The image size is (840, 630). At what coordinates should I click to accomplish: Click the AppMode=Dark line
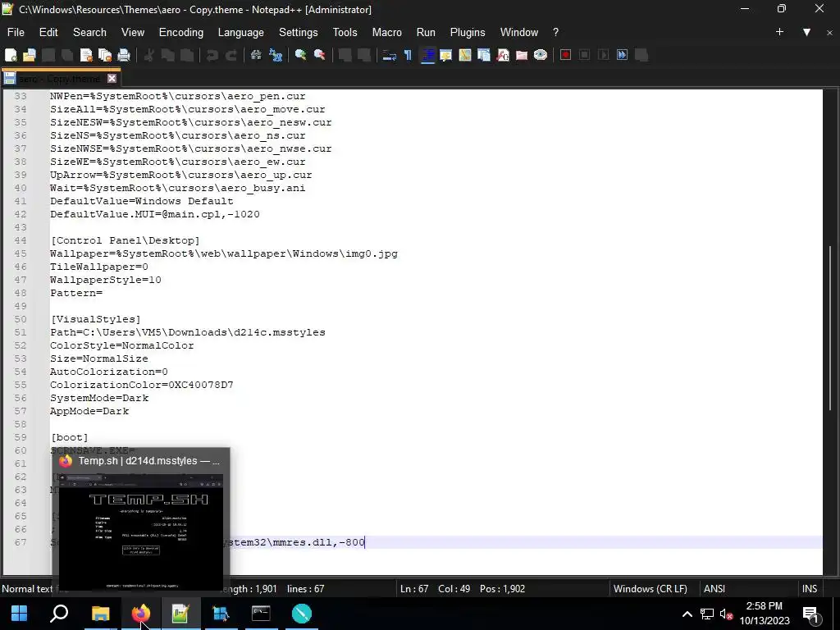[89, 411]
